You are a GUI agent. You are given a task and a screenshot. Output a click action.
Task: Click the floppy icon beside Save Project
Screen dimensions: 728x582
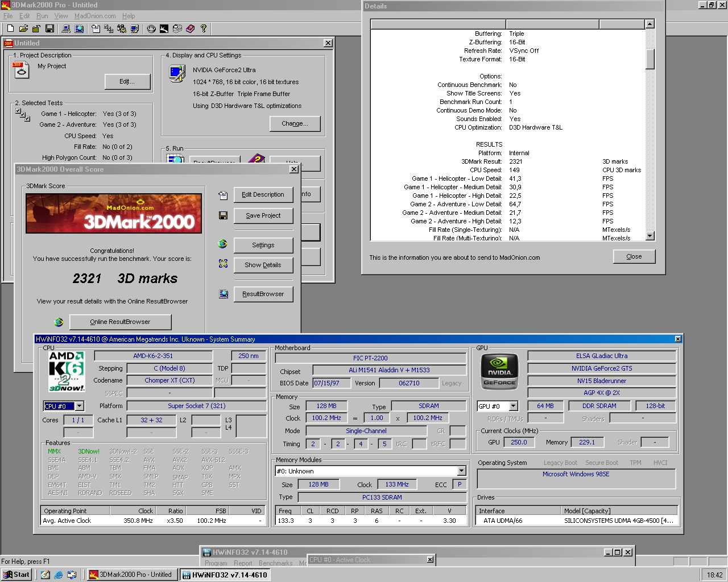tap(223, 215)
